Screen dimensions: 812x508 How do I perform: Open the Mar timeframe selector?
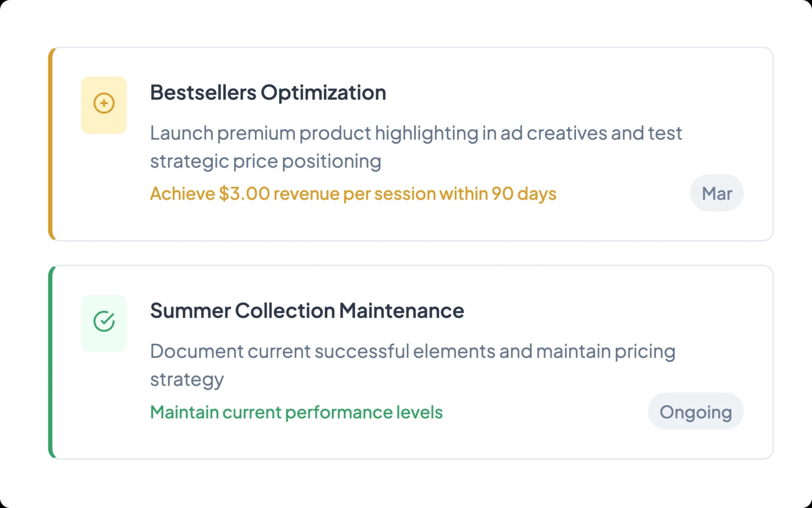[716, 193]
